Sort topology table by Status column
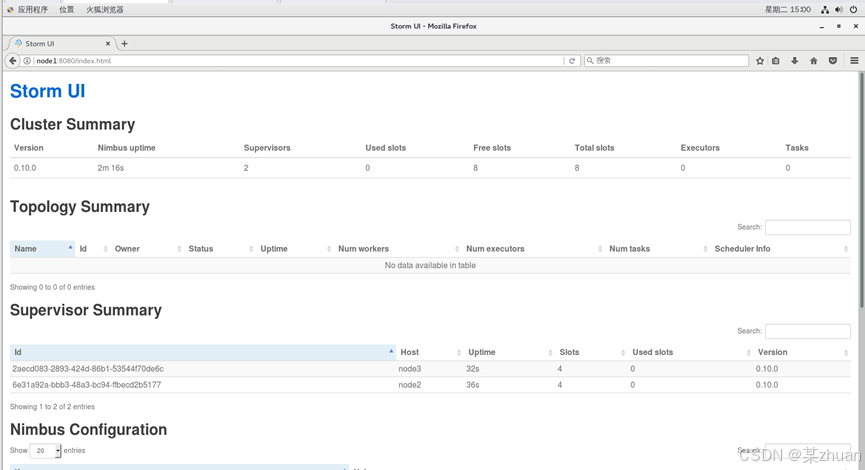The width and height of the screenshot is (865, 470). (x=220, y=249)
